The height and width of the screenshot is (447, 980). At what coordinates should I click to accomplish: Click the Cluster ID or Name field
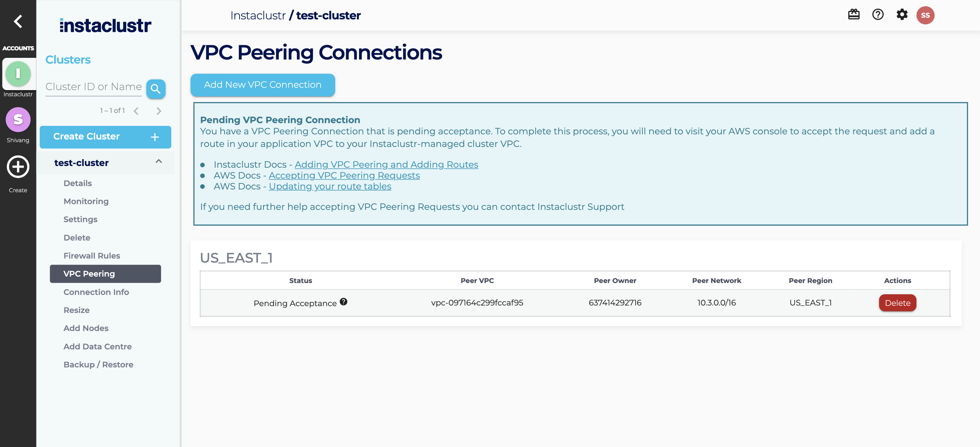(x=93, y=87)
